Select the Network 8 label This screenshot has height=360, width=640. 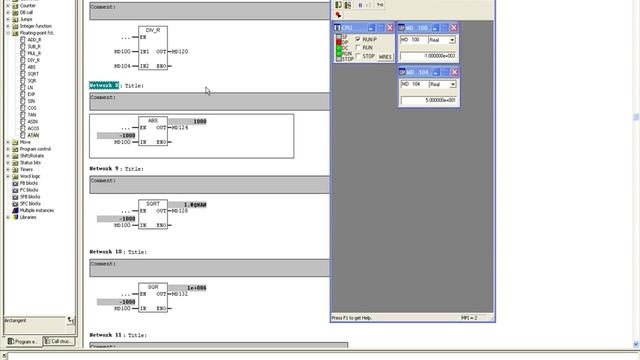coord(104,85)
